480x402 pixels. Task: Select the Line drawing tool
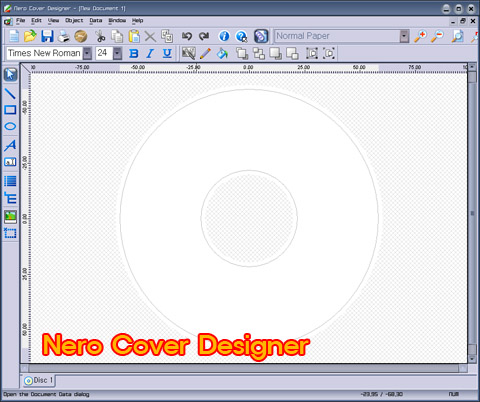click(x=10, y=94)
